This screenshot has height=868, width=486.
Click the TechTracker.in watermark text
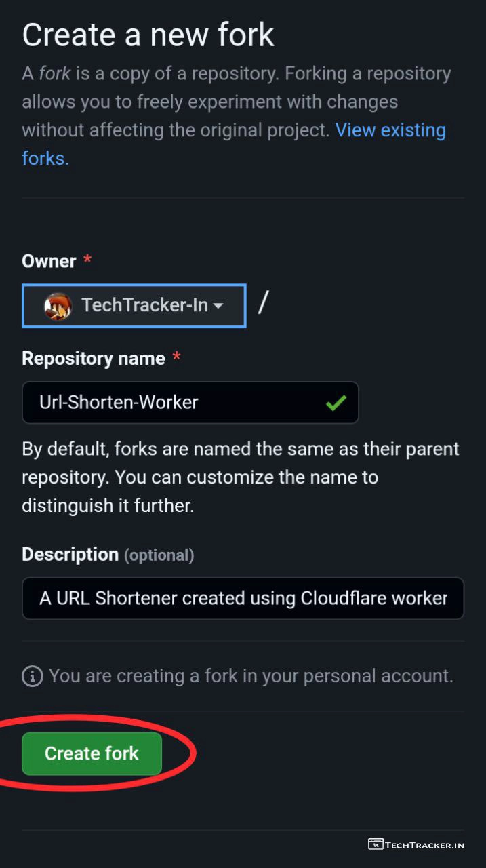(425, 845)
